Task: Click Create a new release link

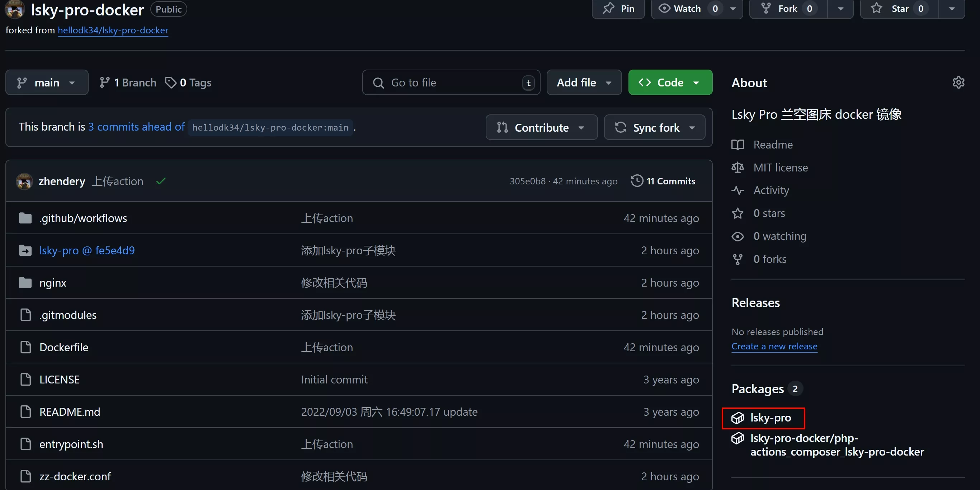Action: [x=774, y=346]
